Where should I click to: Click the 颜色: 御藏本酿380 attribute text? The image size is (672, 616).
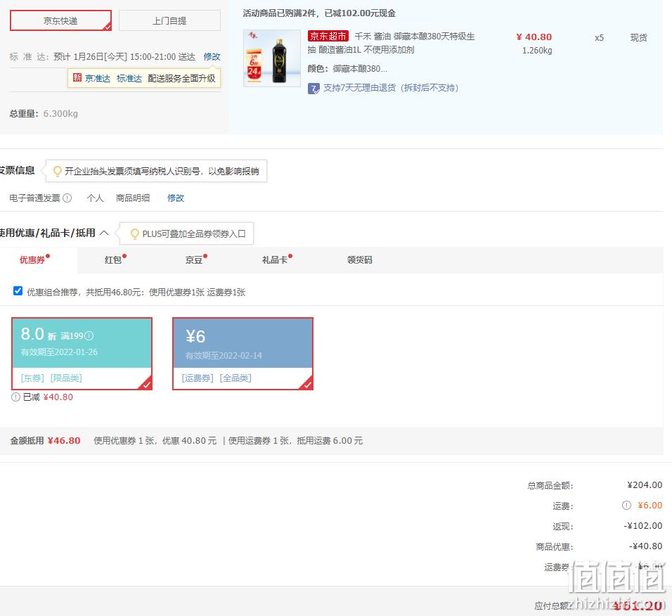pos(347,69)
